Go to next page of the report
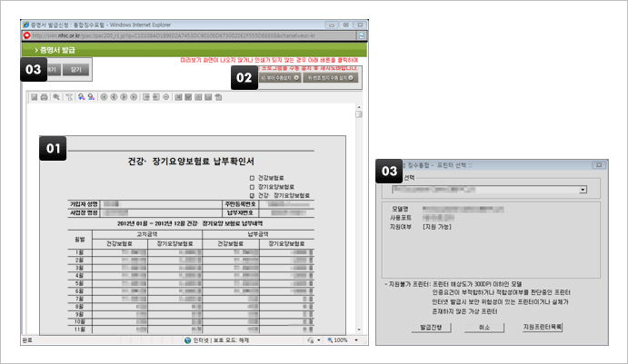The height and width of the screenshot is (364, 628). tap(125, 96)
